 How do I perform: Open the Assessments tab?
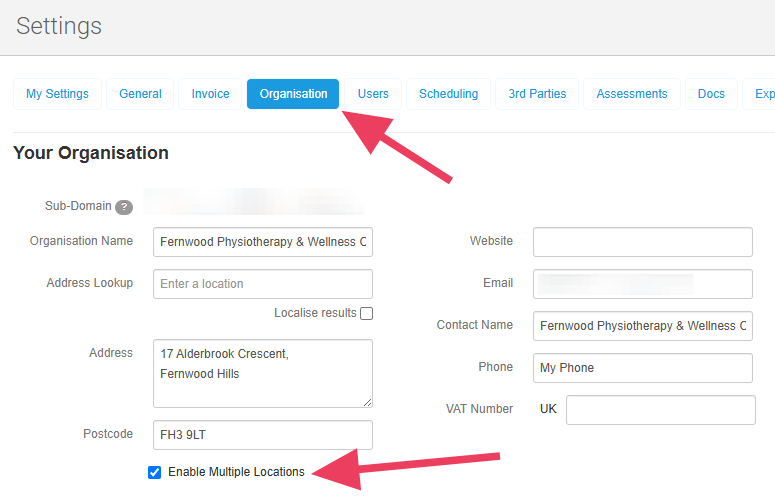(631, 94)
